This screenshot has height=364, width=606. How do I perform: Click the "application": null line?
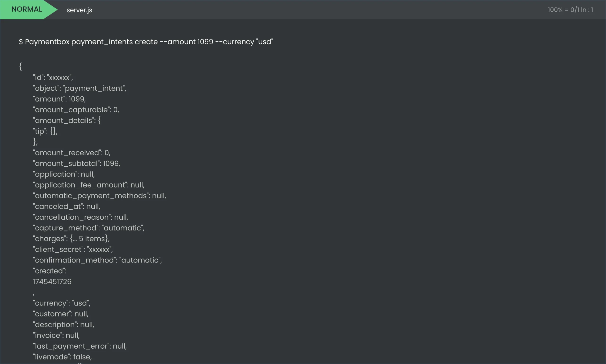pyautogui.click(x=64, y=174)
